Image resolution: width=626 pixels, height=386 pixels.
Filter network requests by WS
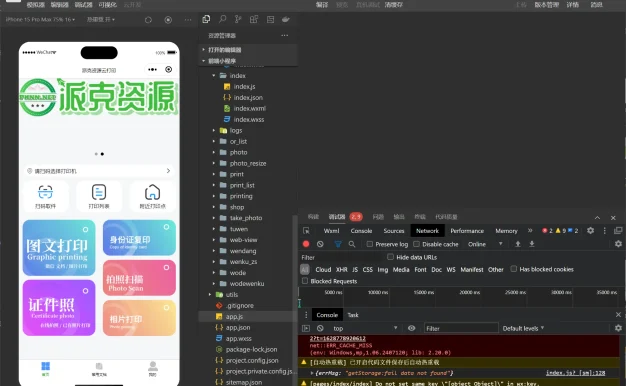(x=451, y=269)
